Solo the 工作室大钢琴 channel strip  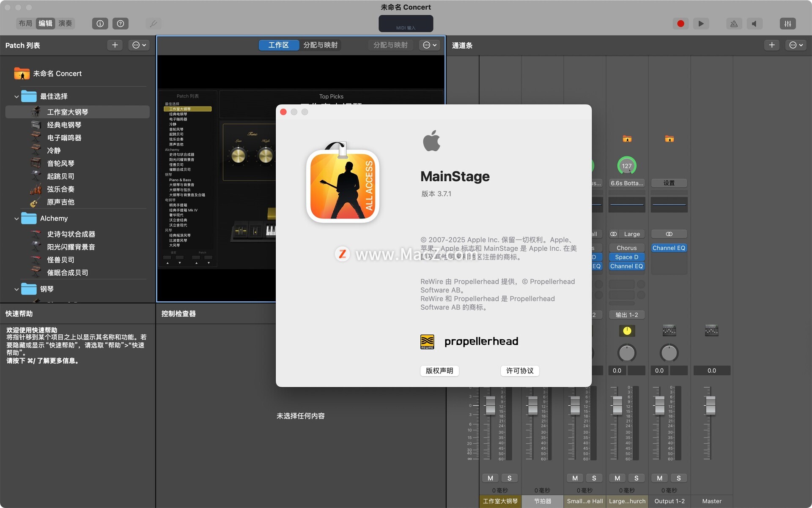[x=510, y=478]
